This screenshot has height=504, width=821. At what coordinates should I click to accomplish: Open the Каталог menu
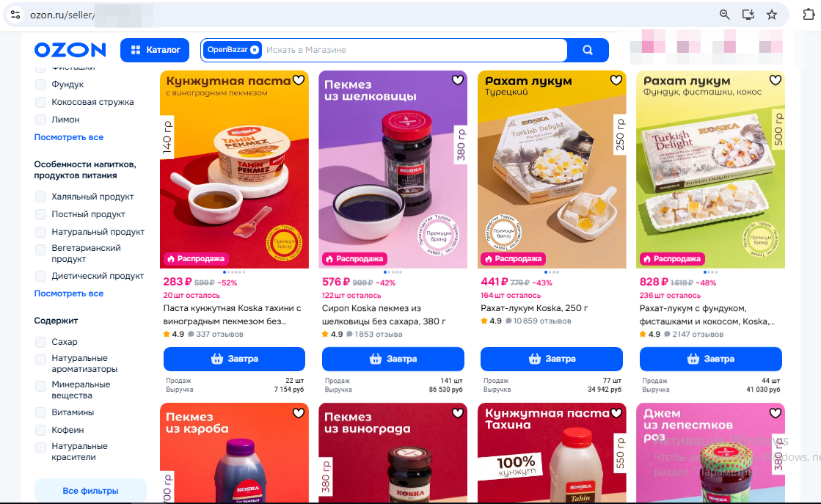(155, 50)
